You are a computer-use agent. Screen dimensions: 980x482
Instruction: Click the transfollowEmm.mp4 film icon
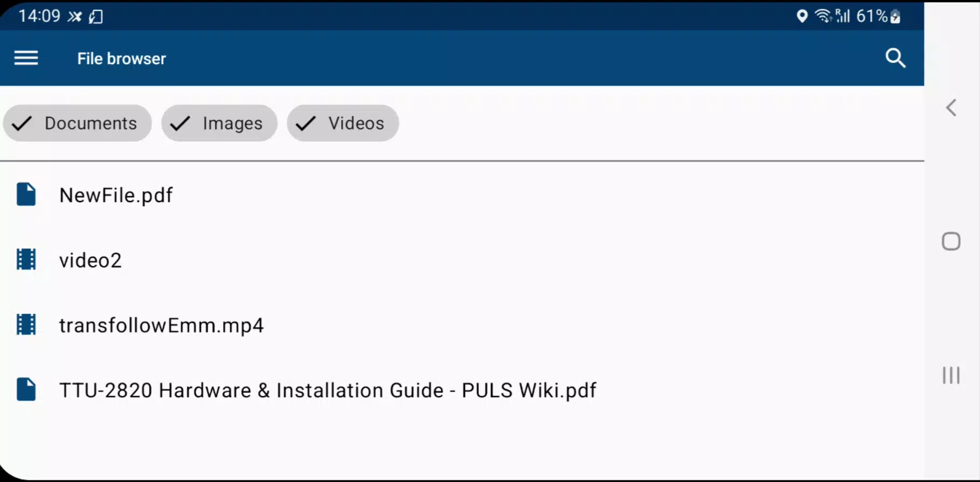(x=26, y=325)
